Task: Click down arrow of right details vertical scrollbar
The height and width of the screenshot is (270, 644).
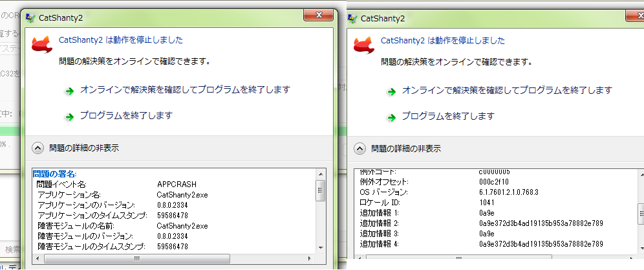Action: pyautogui.click(x=641, y=248)
